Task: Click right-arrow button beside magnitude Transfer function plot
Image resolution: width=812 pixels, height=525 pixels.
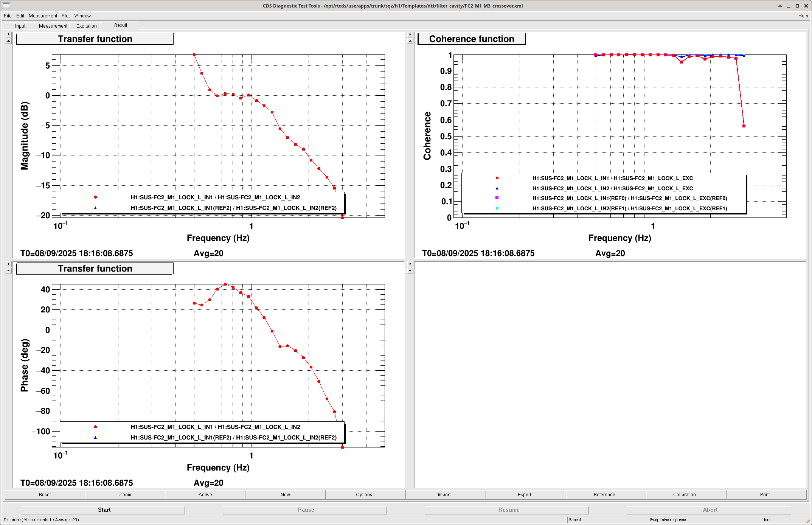Action: (x=8, y=34)
